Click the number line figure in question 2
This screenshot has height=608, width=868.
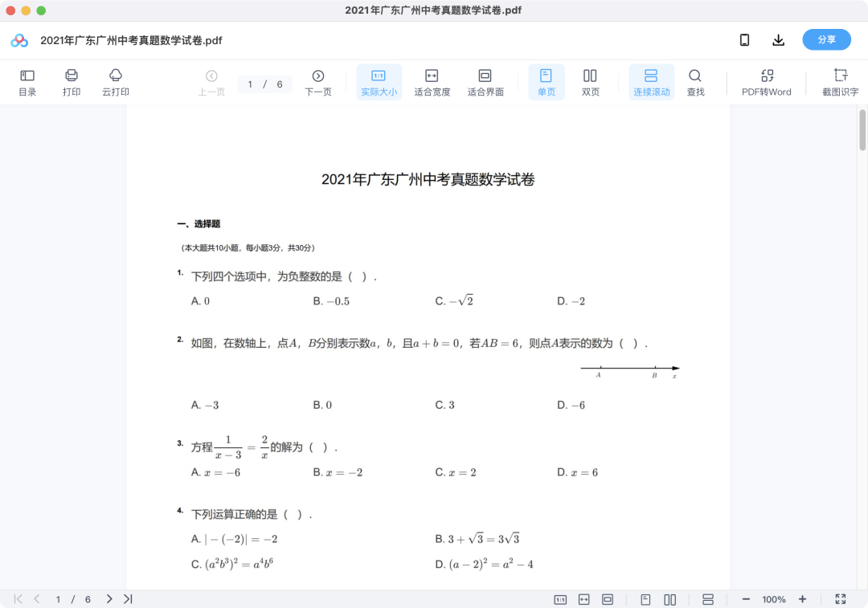[630, 371]
